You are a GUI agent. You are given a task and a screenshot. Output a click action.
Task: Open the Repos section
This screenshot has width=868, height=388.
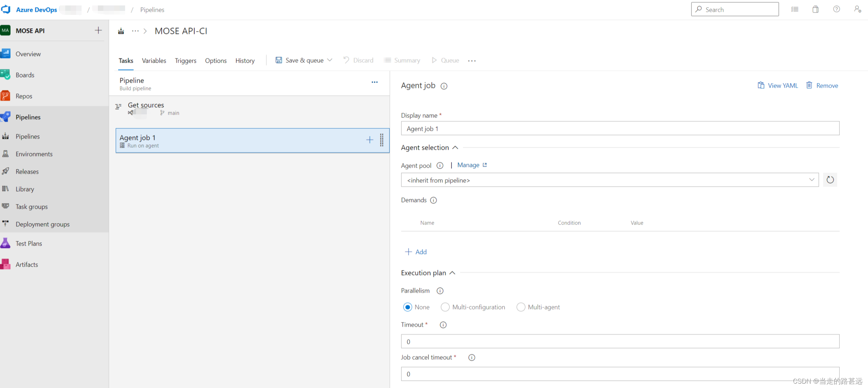[24, 96]
